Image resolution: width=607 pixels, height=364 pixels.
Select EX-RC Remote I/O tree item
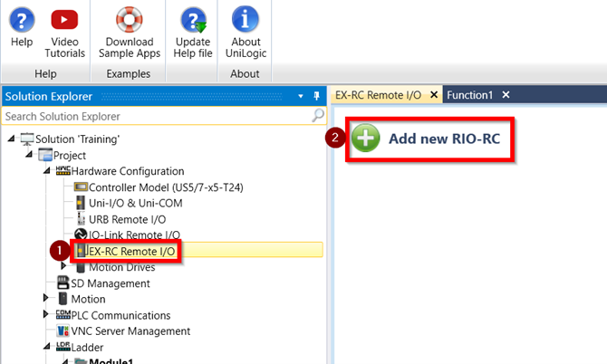coord(132,252)
